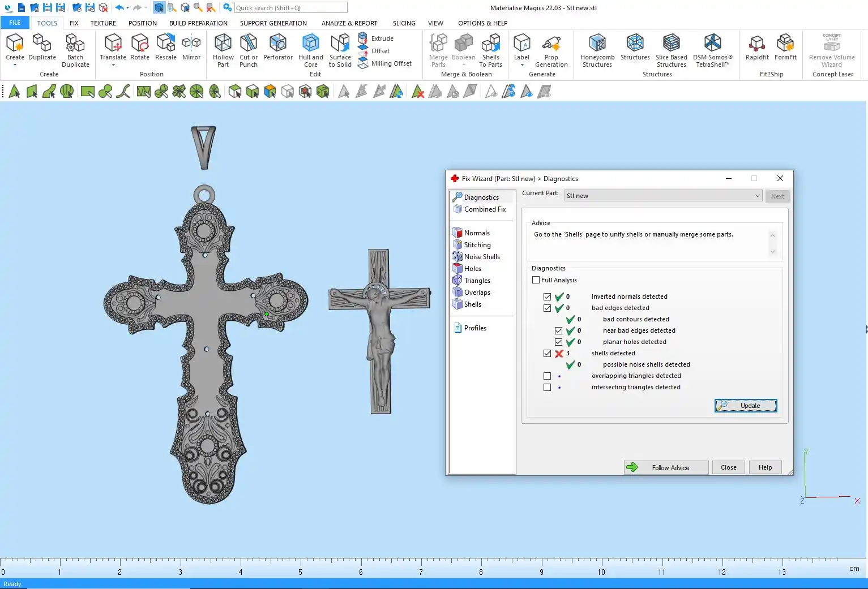
Task: Expand the Translate tool dropdown arrow
Action: tap(113, 65)
